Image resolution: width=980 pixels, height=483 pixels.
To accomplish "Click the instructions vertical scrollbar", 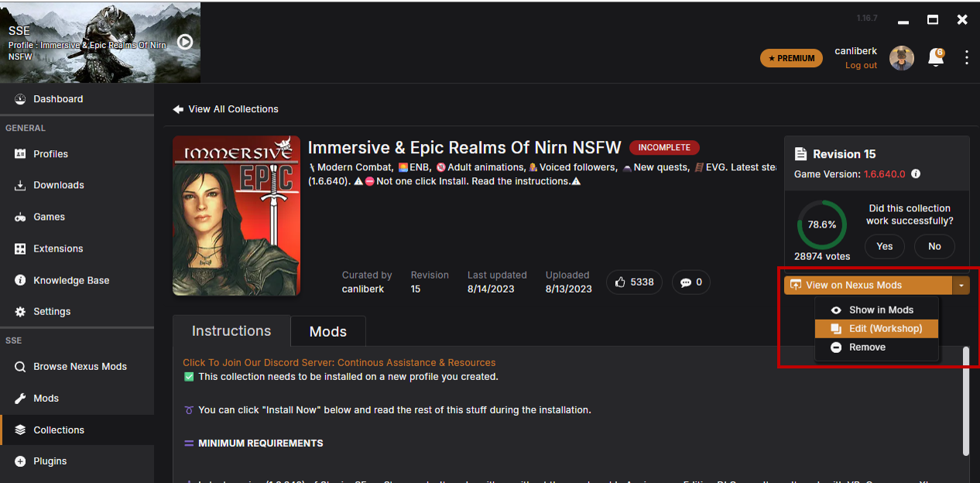I will (x=965, y=401).
